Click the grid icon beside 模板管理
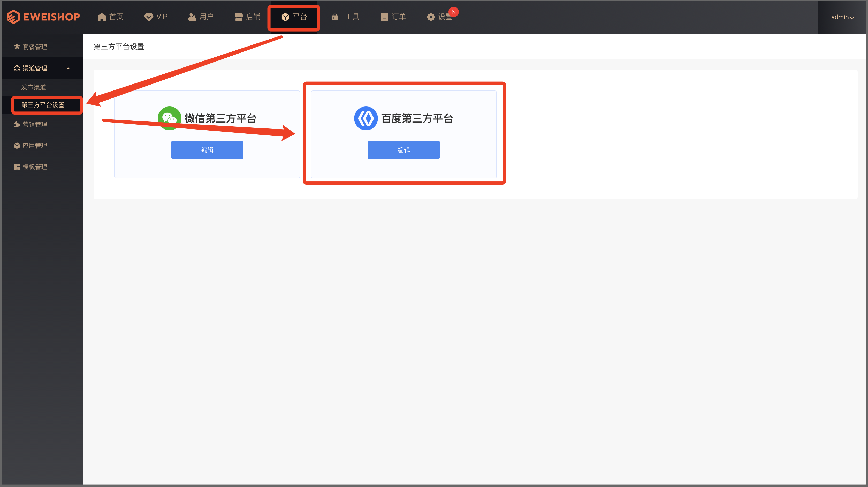This screenshot has height=487, width=868. point(17,167)
